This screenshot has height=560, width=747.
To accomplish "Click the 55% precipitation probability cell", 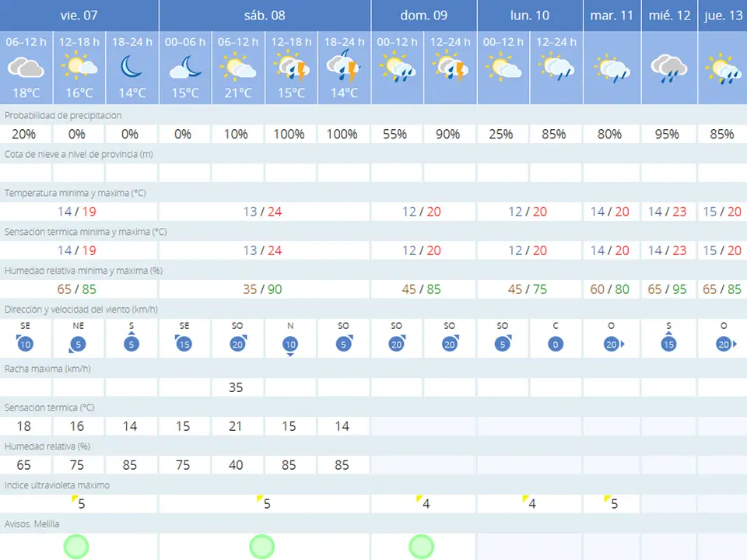I will (396, 134).
